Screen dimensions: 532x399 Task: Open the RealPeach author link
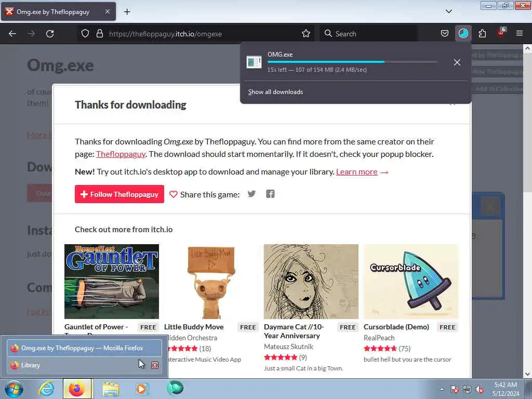coord(379,338)
